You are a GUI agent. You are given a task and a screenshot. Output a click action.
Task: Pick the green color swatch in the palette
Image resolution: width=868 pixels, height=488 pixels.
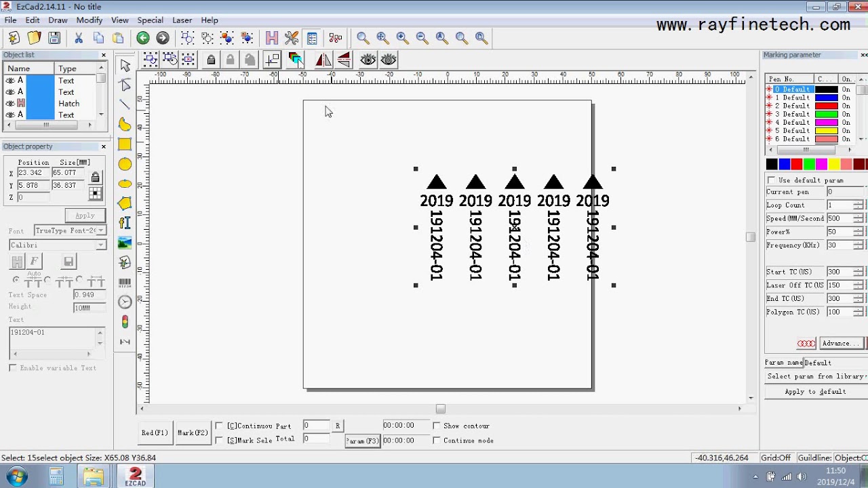(x=809, y=164)
